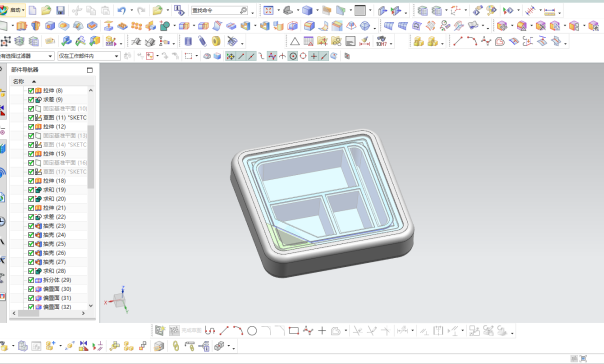Select the 求差 (22) feature row

[x=54, y=217]
